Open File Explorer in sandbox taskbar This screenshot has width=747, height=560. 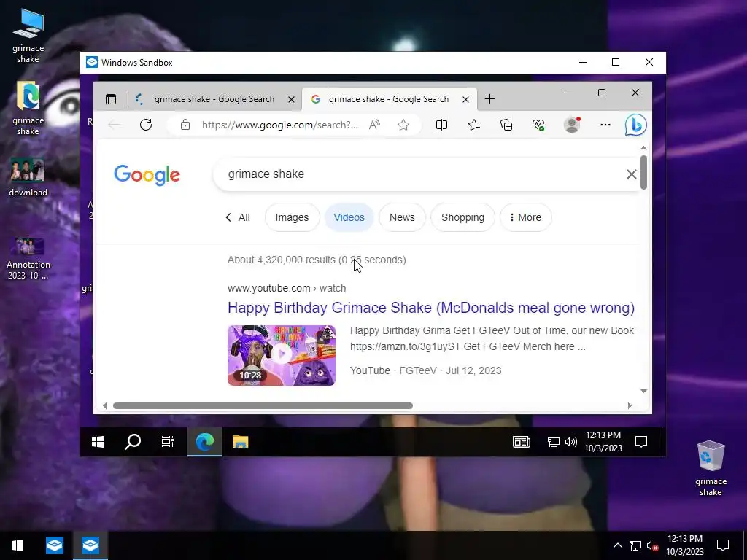[x=241, y=442]
